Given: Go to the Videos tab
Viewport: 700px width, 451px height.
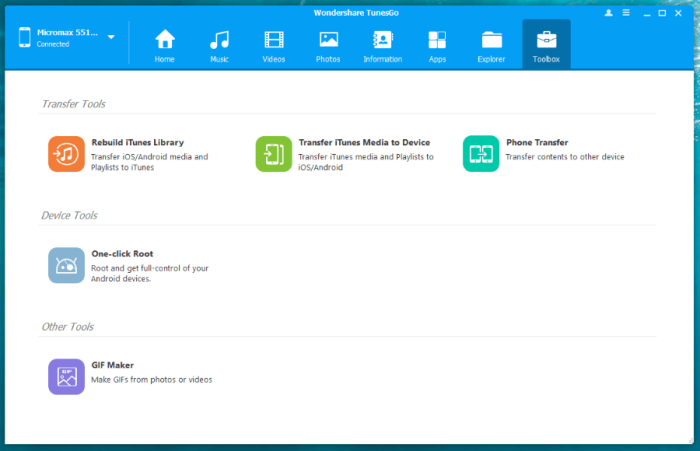Looking at the screenshot, I should 274,45.
